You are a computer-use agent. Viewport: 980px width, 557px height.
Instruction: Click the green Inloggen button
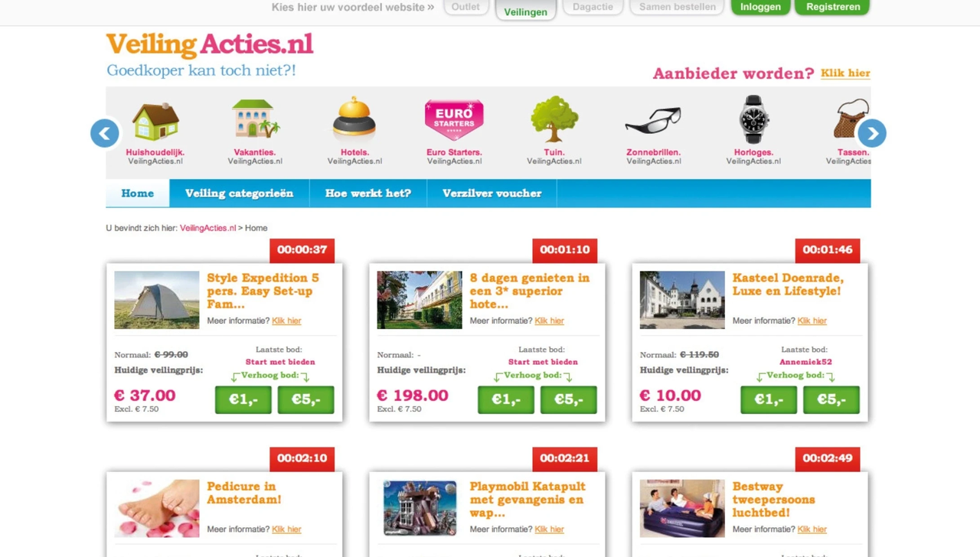tap(760, 8)
